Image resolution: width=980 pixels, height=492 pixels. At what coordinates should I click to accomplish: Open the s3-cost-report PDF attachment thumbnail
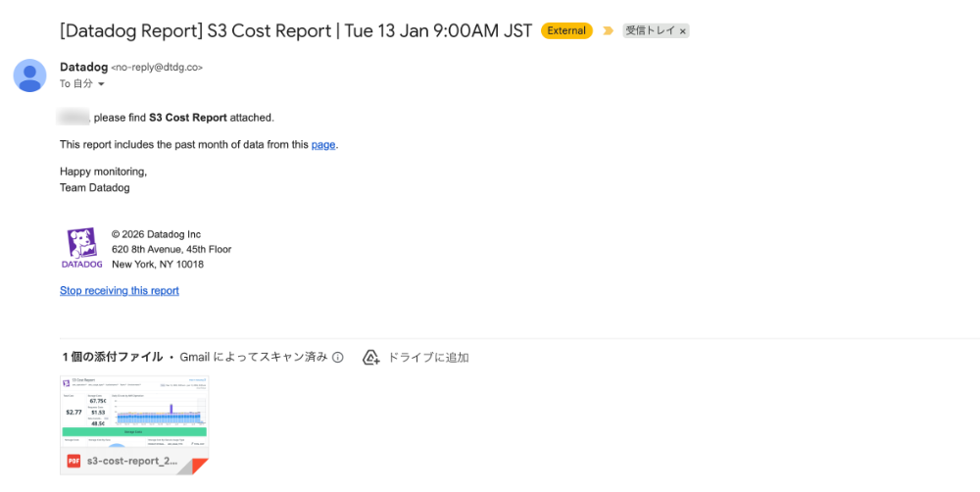[134, 425]
